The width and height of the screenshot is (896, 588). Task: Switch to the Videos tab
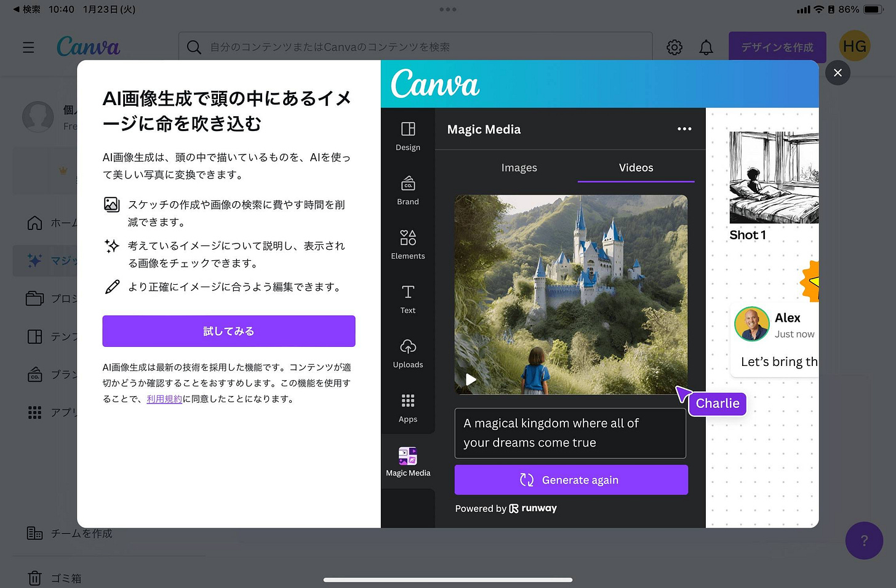(x=636, y=167)
